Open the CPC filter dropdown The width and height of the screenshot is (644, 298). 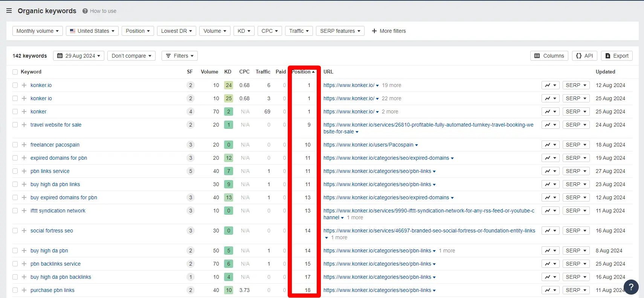[x=270, y=31]
